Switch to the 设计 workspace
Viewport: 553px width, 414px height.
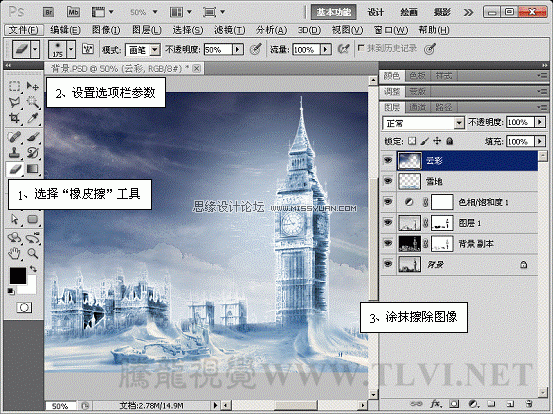tap(376, 12)
